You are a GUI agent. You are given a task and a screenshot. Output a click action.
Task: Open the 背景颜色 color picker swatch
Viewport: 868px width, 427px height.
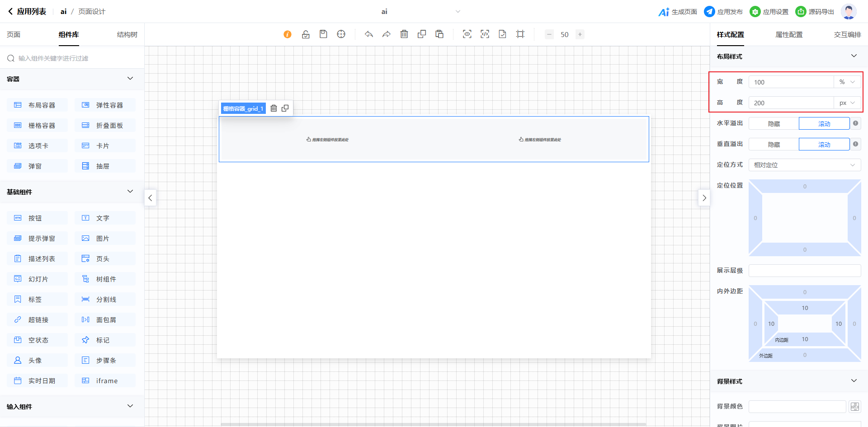pyautogui.click(x=854, y=407)
